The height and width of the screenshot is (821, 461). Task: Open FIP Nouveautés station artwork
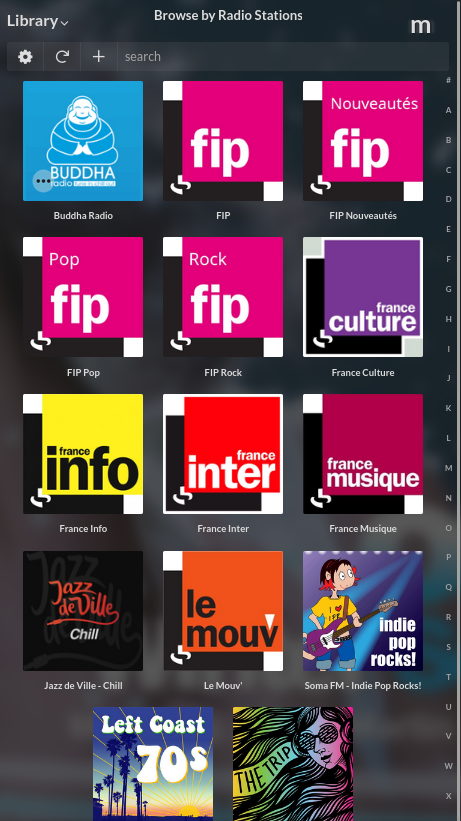pos(363,141)
